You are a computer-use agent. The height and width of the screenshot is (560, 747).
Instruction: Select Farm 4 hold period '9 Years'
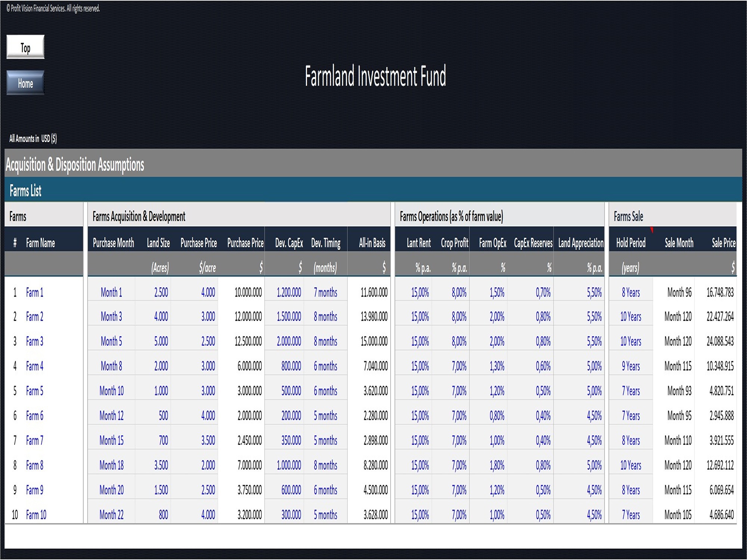(630, 366)
